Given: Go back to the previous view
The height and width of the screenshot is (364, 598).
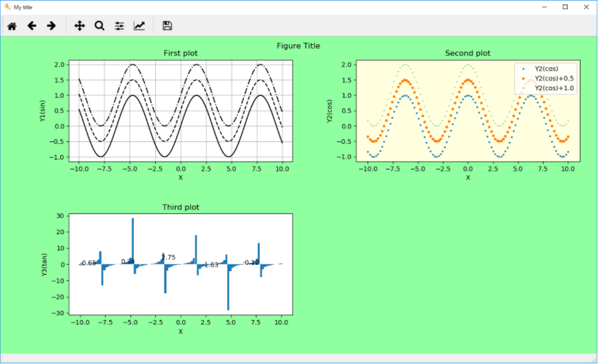Looking at the screenshot, I should point(32,26).
